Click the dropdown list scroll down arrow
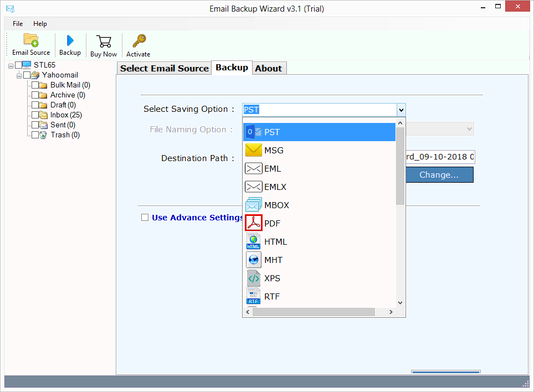534x392 pixels. coord(400,302)
